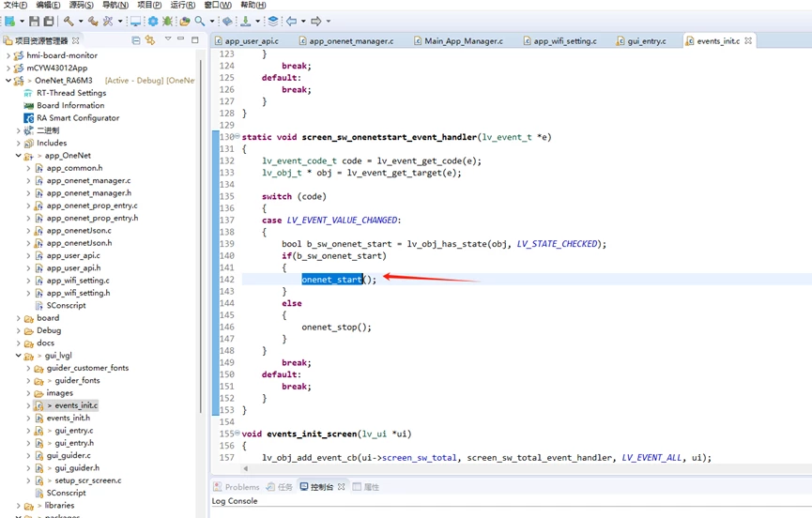
Task: Open Board Information item
Action: (70, 105)
